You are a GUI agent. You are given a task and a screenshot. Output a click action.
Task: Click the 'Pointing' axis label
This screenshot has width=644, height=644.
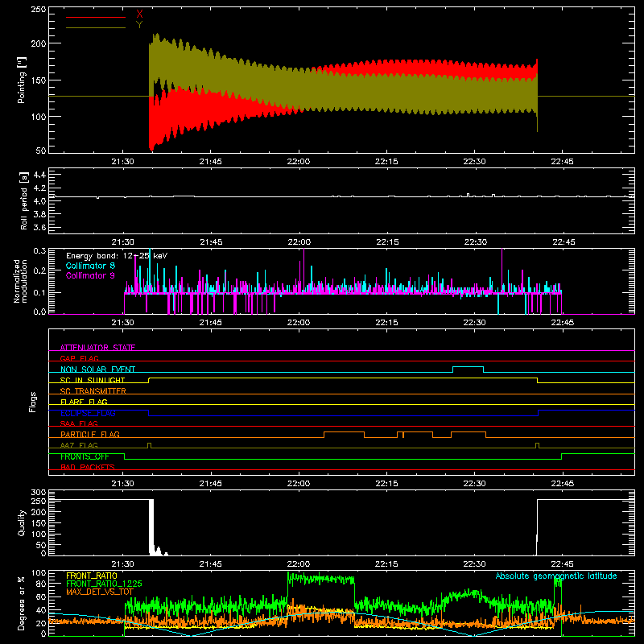22,80
